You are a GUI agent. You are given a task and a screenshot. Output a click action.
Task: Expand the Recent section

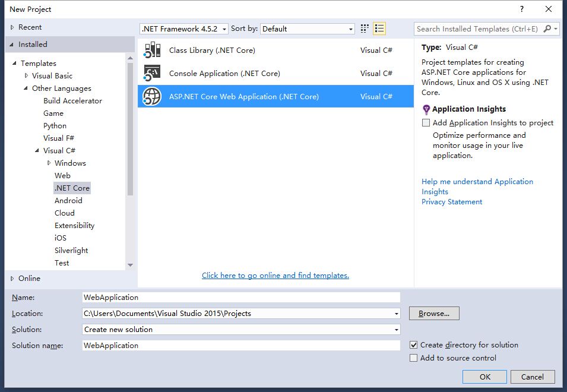[x=12, y=27]
